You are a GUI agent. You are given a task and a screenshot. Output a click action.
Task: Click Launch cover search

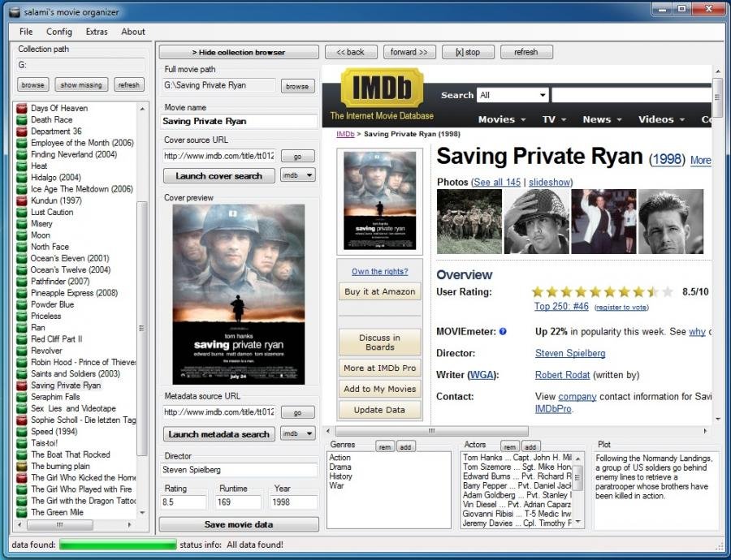(218, 176)
